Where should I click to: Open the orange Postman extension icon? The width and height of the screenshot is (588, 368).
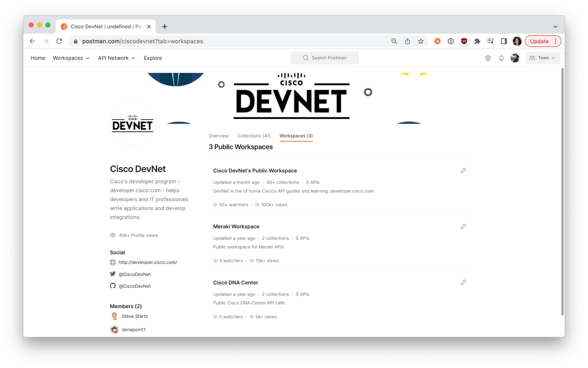pyautogui.click(x=437, y=41)
